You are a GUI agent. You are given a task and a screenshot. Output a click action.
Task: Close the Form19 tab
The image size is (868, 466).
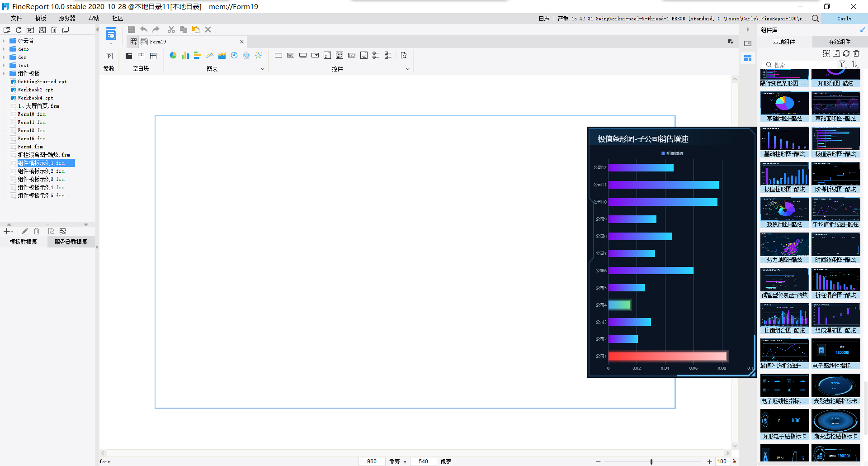242,42
